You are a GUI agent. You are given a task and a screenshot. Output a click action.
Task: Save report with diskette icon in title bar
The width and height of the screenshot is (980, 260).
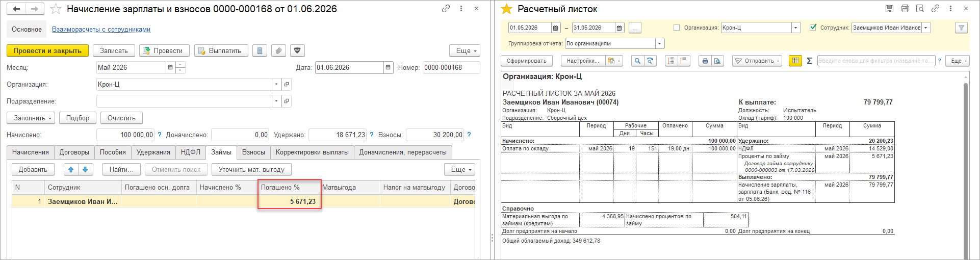click(x=889, y=9)
